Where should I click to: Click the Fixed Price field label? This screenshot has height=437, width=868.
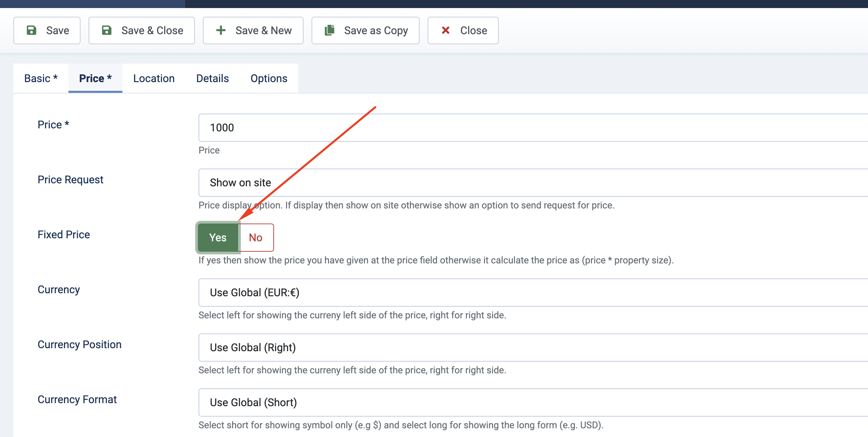[x=64, y=234]
